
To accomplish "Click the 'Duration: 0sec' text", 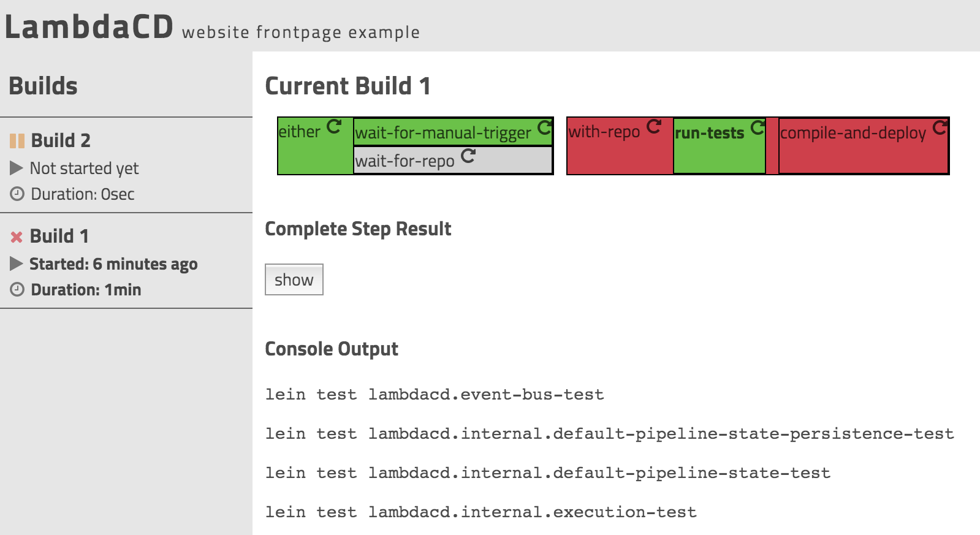I will pos(83,194).
